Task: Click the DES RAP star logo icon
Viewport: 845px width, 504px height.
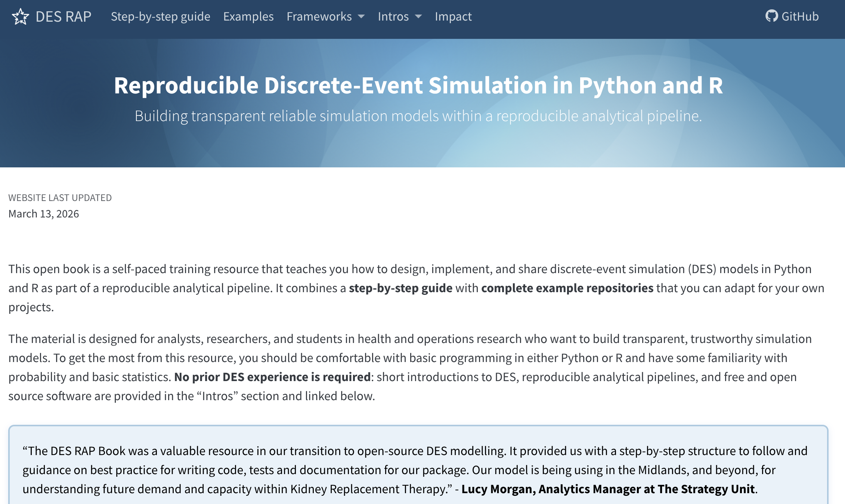Action: click(20, 16)
